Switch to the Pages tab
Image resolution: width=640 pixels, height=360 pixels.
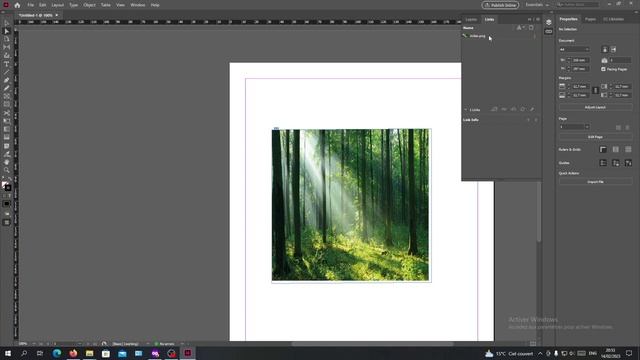click(590, 19)
